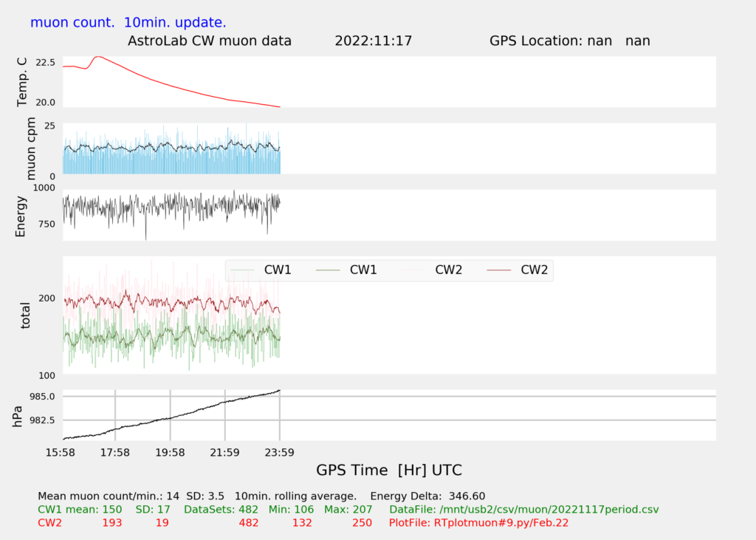This screenshot has width=756, height=540.
Task: Select the 21:59 time tick label
Action: click(x=224, y=452)
